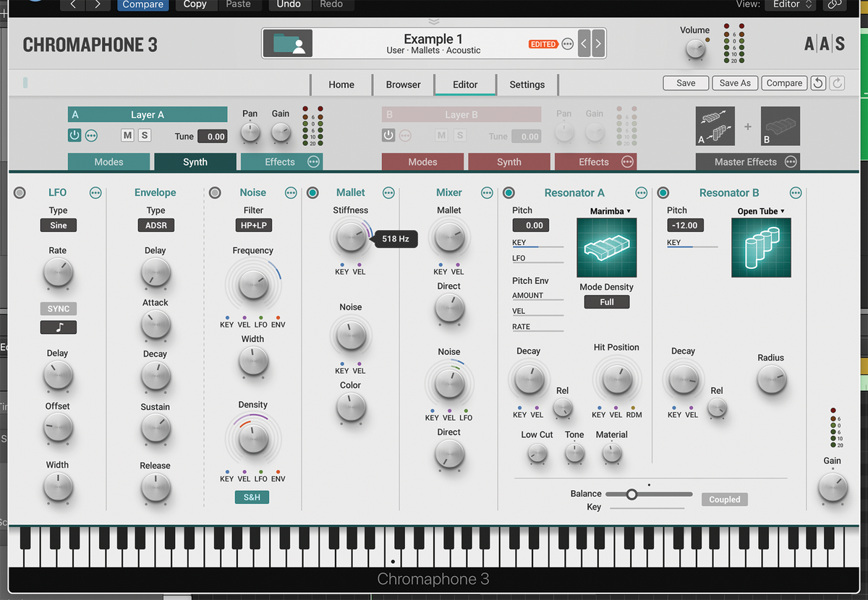The image size is (868, 600).
Task: Select the Layer A architecture icon labeled A
Action: [x=715, y=125]
